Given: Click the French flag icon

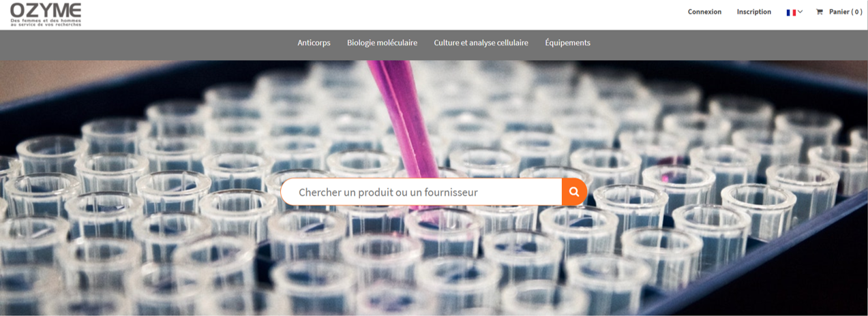Looking at the screenshot, I should tap(791, 12).
